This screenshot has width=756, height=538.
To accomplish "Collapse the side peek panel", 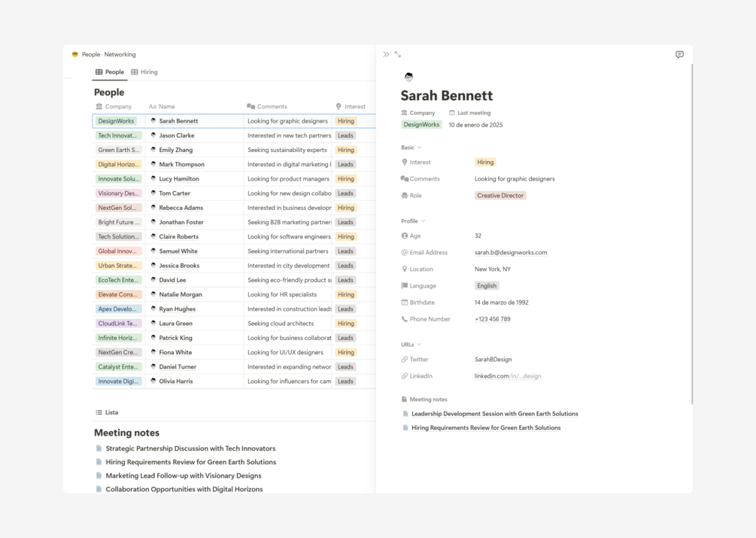I will pyautogui.click(x=386, y=54).
